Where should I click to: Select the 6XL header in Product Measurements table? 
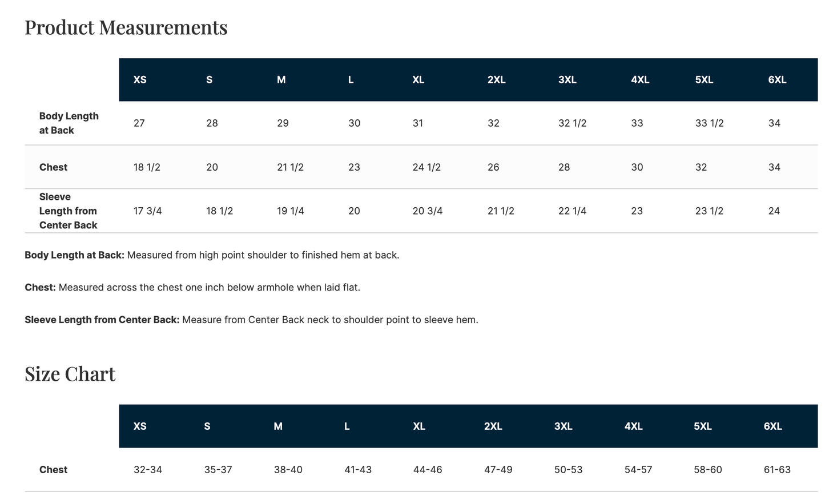coord(777,80)
